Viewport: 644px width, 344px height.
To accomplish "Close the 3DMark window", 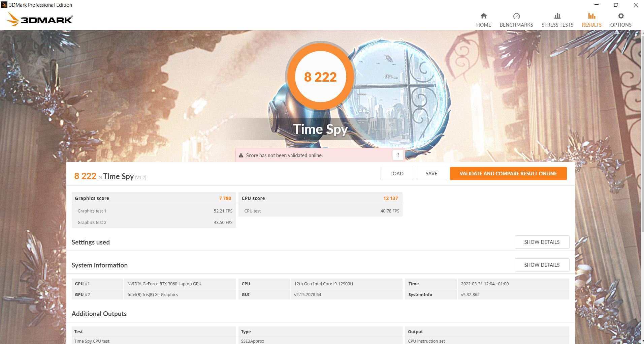I will (635, 5).
